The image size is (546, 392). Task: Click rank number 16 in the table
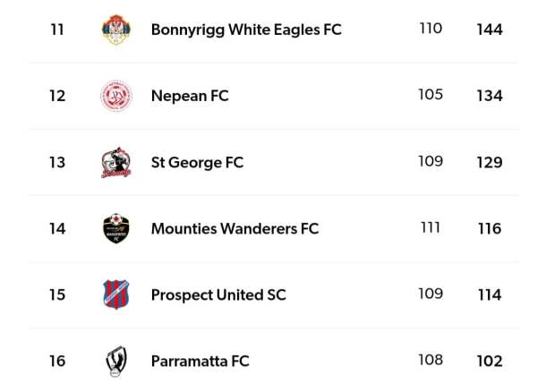[x=57, y=361]
